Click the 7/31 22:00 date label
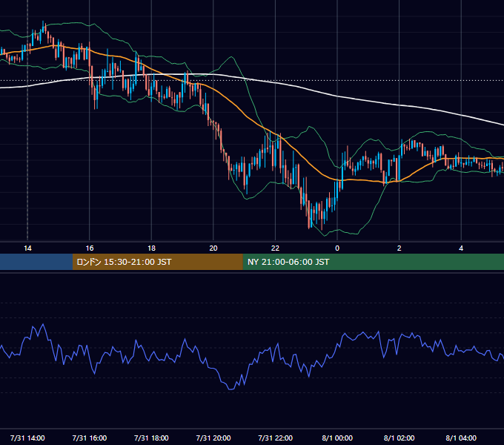This screenshot has height=445, width=504. pyautogui.click(x=275, y=438)
